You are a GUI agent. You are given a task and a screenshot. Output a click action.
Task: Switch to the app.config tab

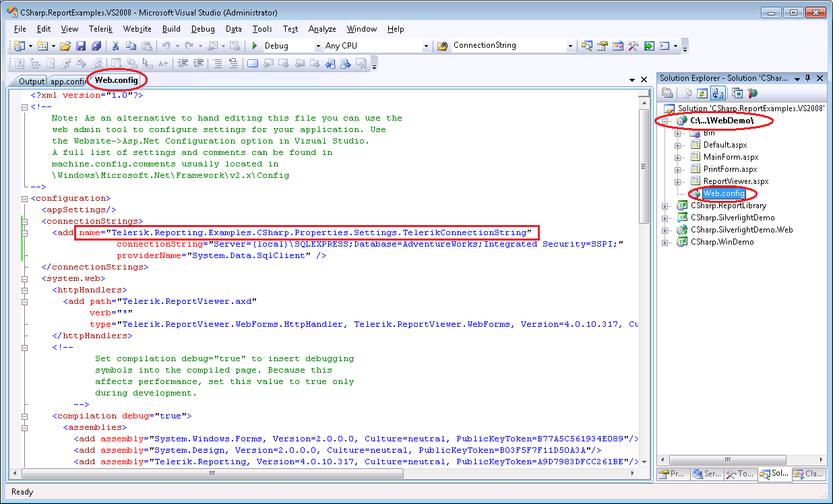coord(68,82)
